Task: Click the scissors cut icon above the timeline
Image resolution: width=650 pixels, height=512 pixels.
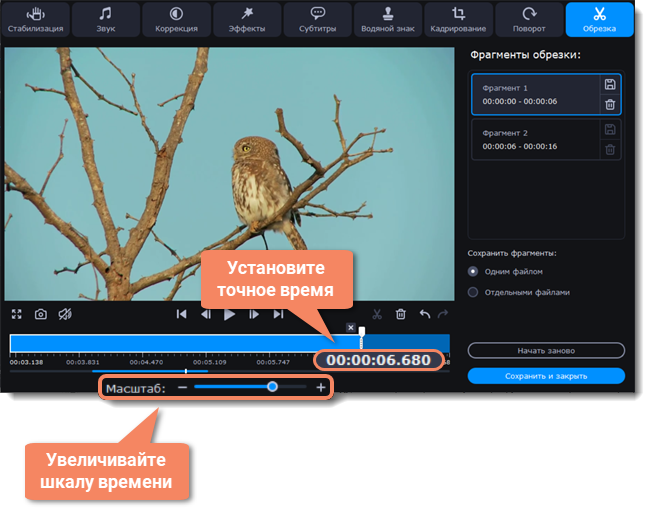Action: tap(377, 314)
